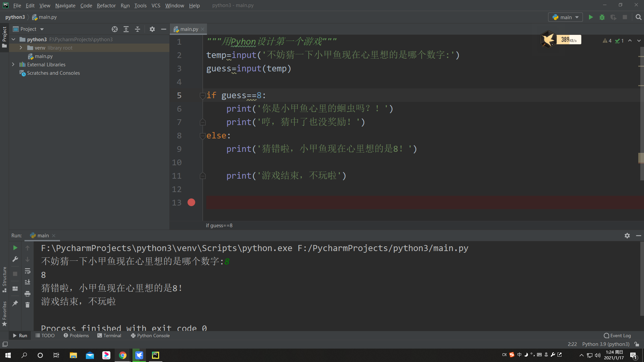Screen dimensions: 644x362
Task: Open the main run configuration dropdown
Action: pyautogui.click(x=566, y=17)
